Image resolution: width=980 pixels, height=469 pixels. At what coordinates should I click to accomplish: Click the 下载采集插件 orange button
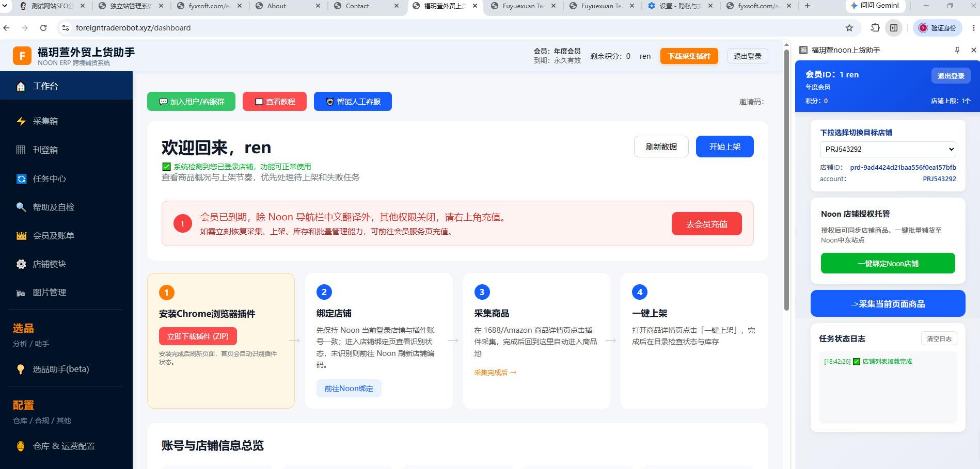coord(689,56)
